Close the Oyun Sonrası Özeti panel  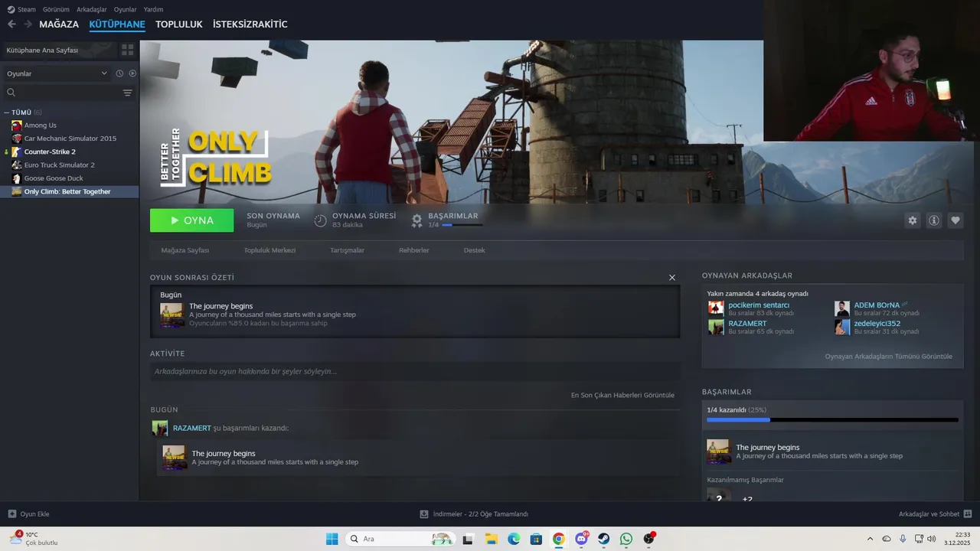click(672, 278)
